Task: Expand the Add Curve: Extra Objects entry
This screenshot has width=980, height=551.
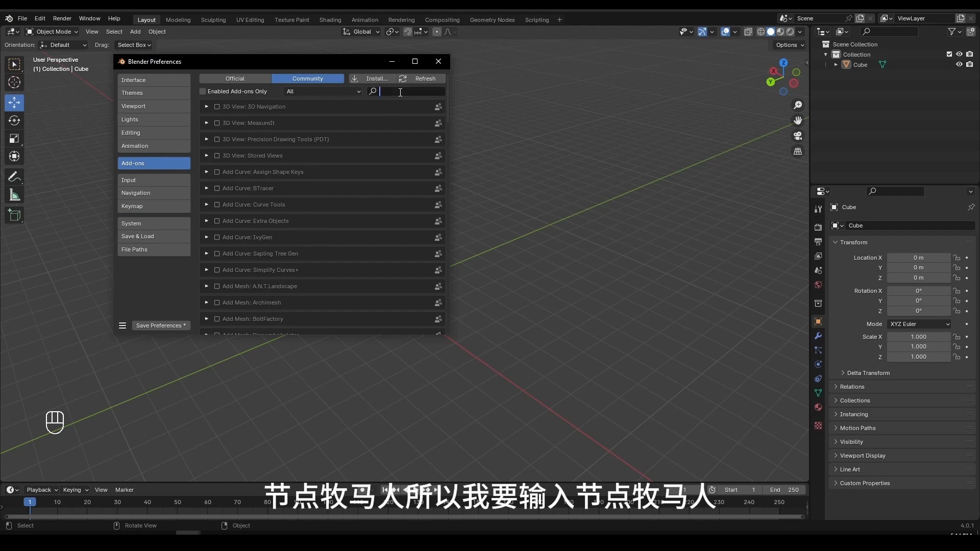Action: (206, 221)
